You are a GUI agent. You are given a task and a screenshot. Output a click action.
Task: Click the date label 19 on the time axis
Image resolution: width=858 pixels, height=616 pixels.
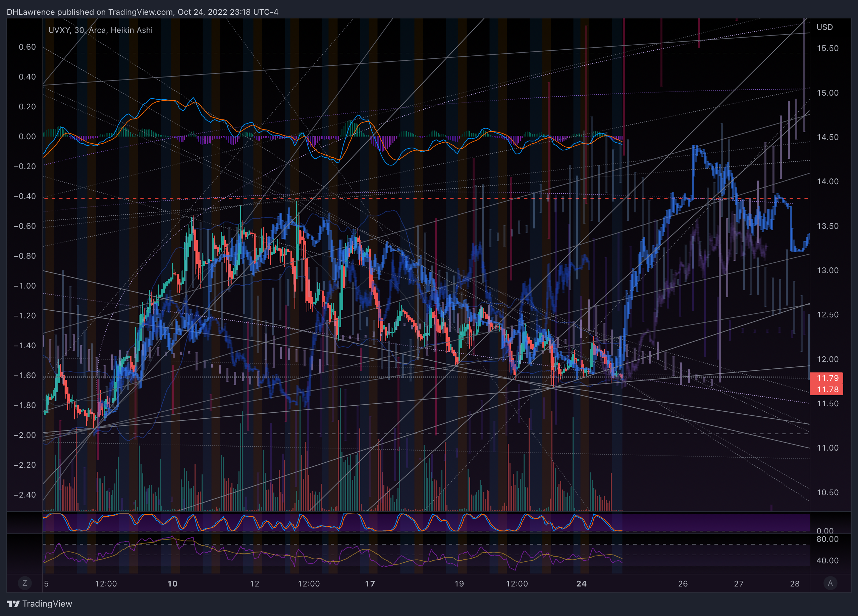[459, 583]
